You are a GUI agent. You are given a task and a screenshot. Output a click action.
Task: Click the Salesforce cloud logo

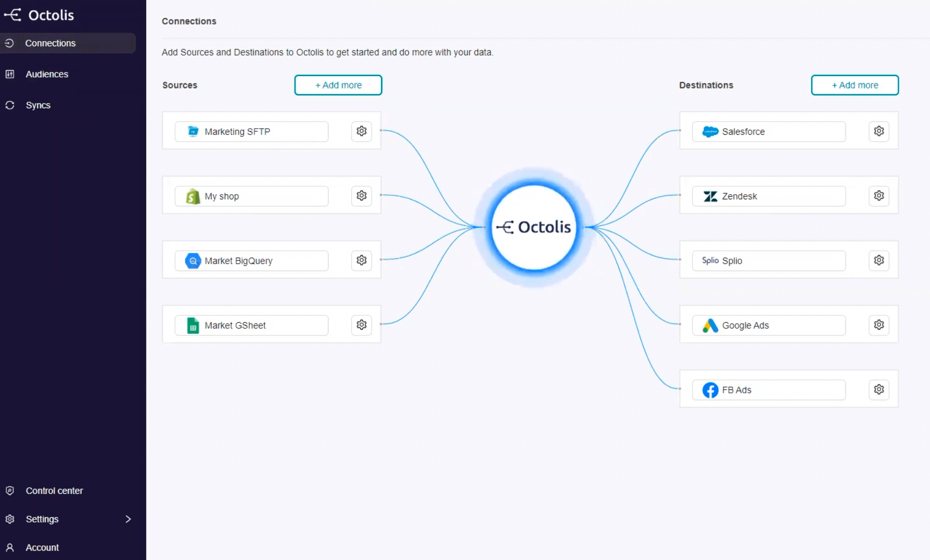(710, 132)
